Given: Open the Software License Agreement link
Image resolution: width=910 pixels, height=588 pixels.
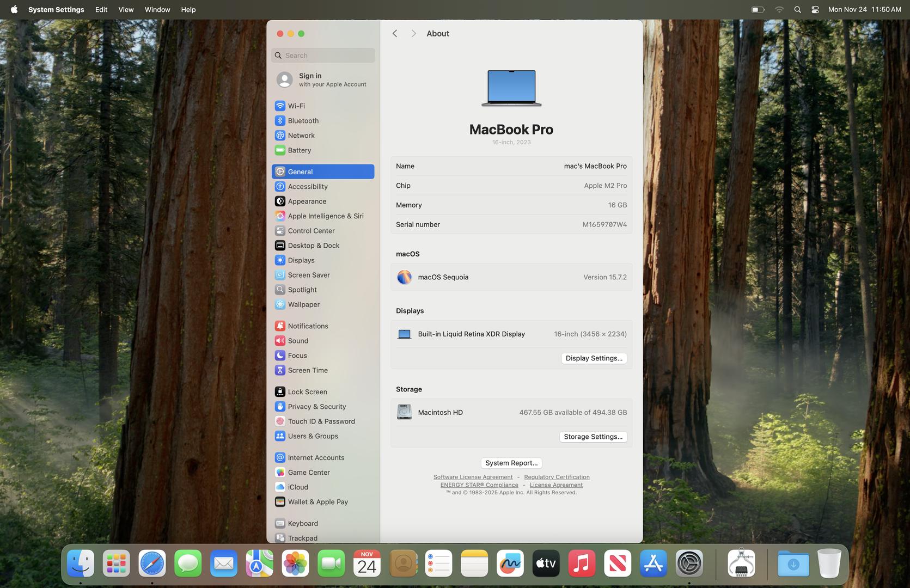Looking at the screenshot, I should pos(473,477).
